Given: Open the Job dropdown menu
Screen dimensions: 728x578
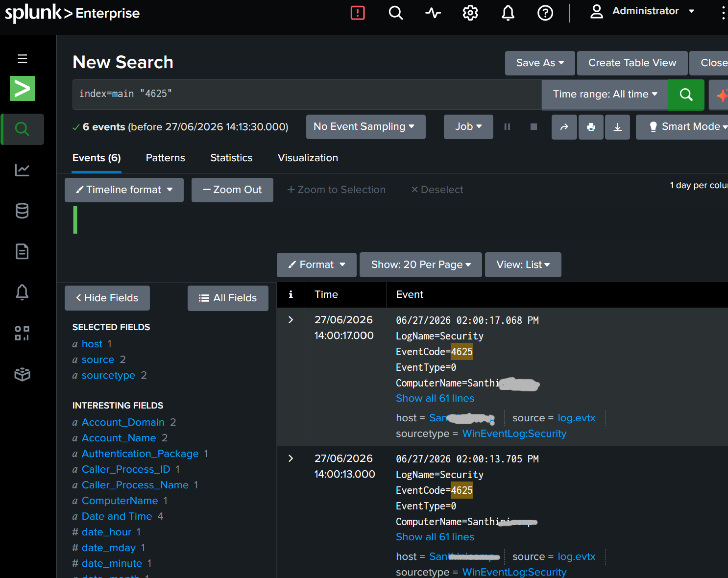Looking at the screenshot, I should 468,127.
